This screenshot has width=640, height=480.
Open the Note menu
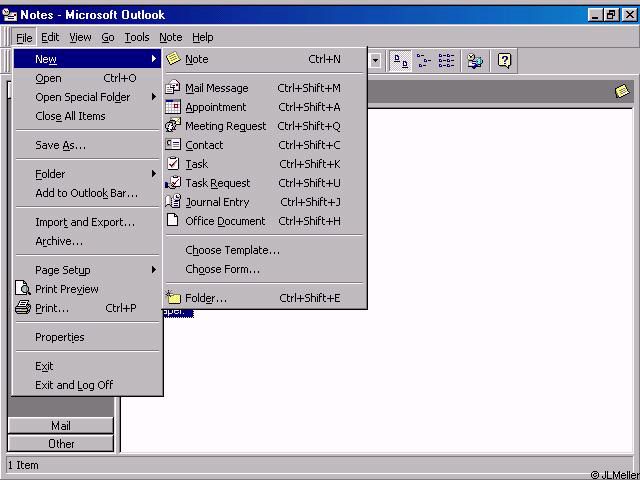point(171,38)
